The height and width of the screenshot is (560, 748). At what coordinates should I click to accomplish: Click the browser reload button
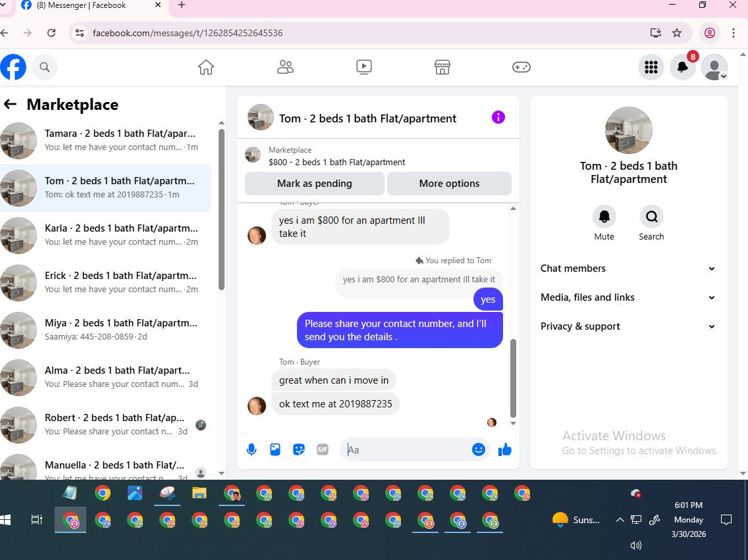pyautogui.click(x=51, y=33)
